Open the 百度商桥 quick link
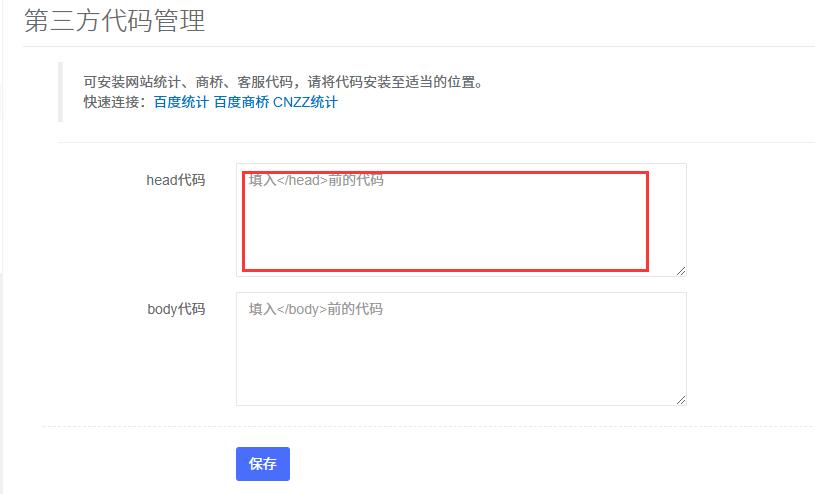Screen dimensions: 815x494 [x=241, y=102]
